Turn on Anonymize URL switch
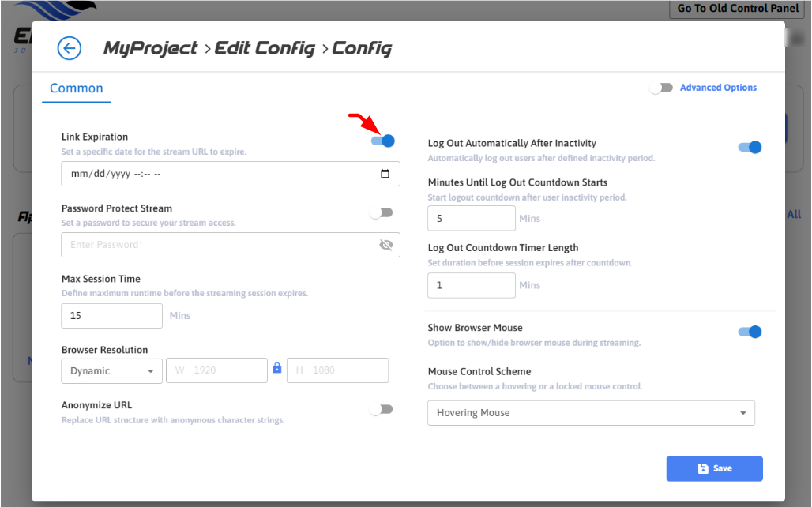Viewport: 812px width, 507px height. 382,409
